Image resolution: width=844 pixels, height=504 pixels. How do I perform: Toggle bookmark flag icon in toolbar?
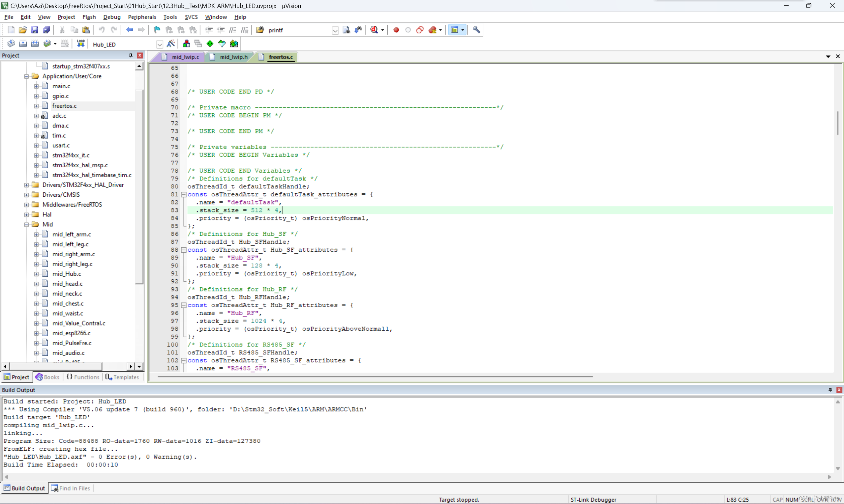[157, 30]
